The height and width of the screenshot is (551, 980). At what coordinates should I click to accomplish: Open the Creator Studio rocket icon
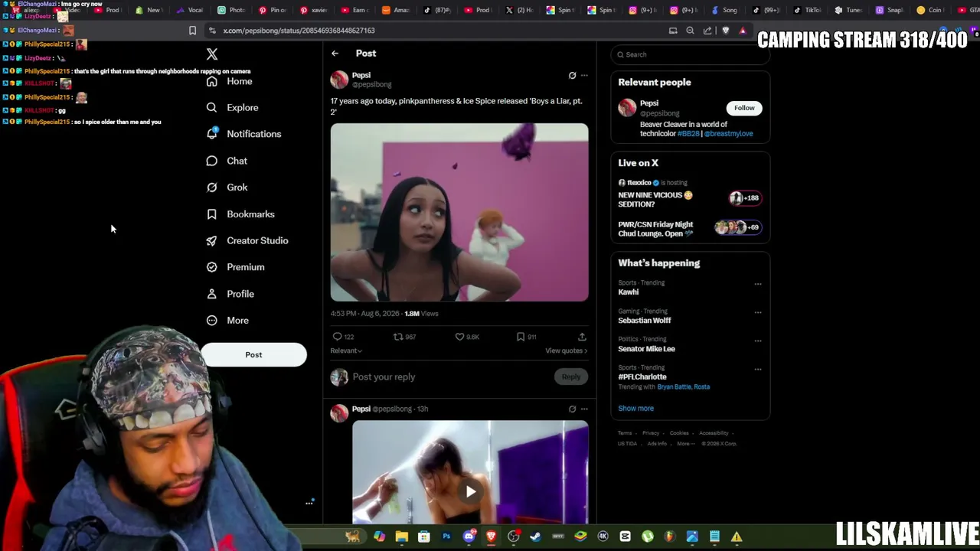212,240
